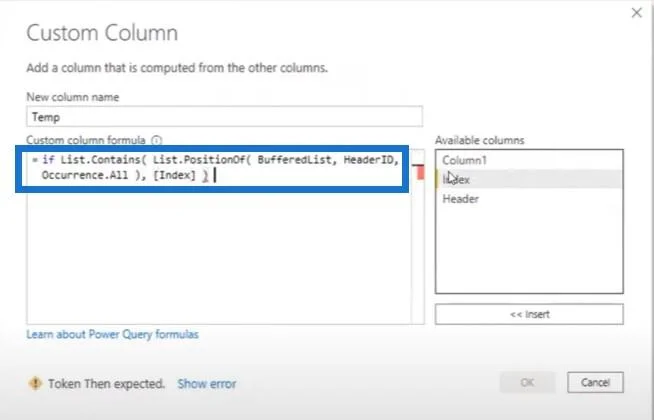Click the disabled OK button
The image size is (654, 420).
coord(528,382)
